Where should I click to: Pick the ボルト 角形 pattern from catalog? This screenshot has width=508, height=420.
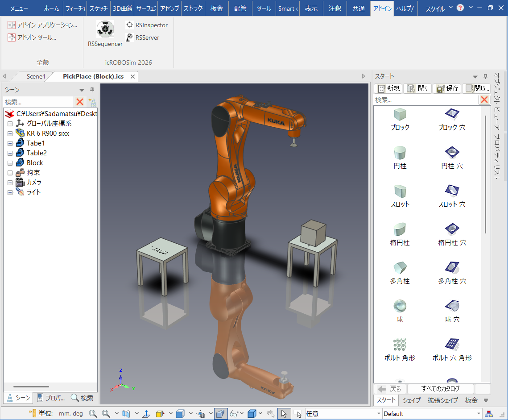[400, 349]
